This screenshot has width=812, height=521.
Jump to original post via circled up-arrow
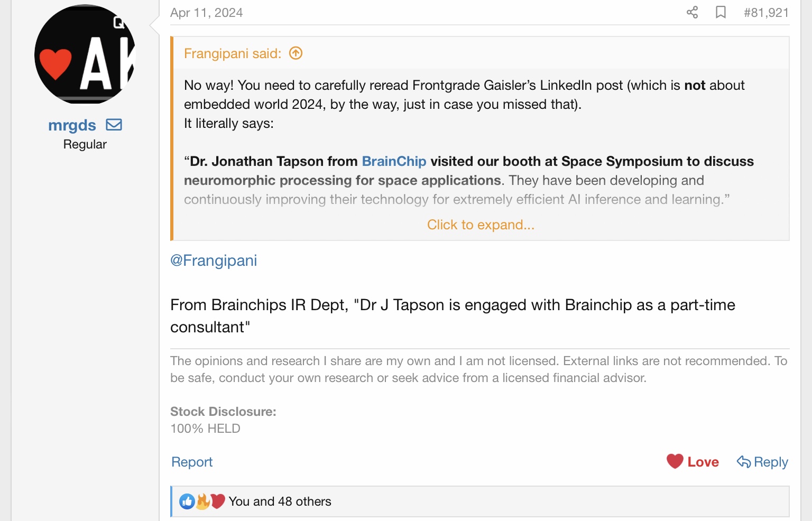click(x=296, y=53)
